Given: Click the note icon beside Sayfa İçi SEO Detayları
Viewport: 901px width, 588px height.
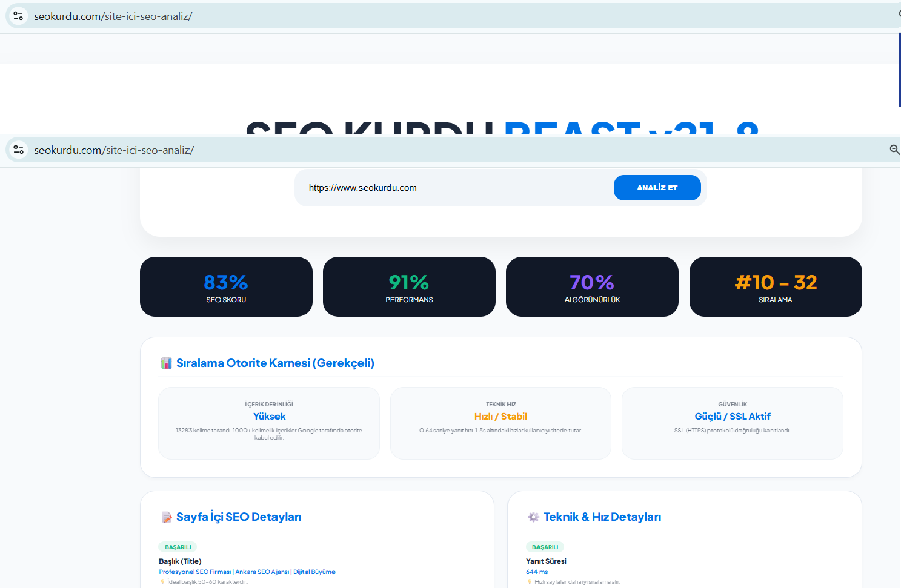Looking at the screenshot, I should 167,517.
